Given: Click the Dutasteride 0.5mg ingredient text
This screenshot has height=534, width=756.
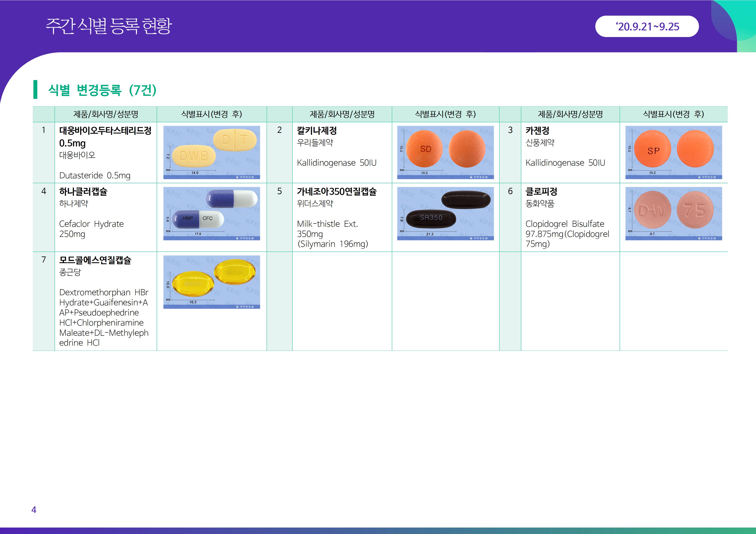Looking at the screenshot, I should click(94, 175).
